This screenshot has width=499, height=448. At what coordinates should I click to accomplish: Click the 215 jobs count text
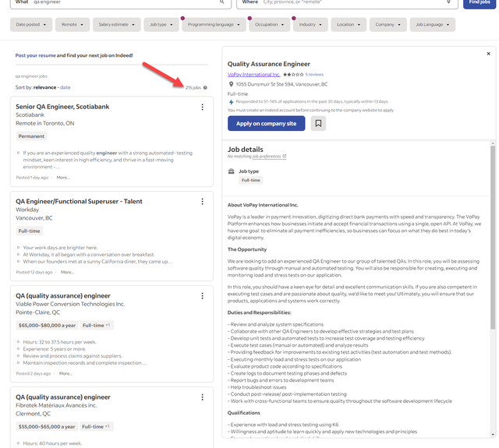(193, 87)
